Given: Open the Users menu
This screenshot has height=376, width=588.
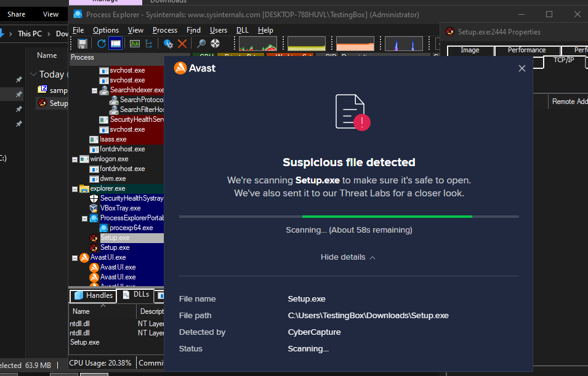Looking at the screenshot, I should (x=219, y=30).
